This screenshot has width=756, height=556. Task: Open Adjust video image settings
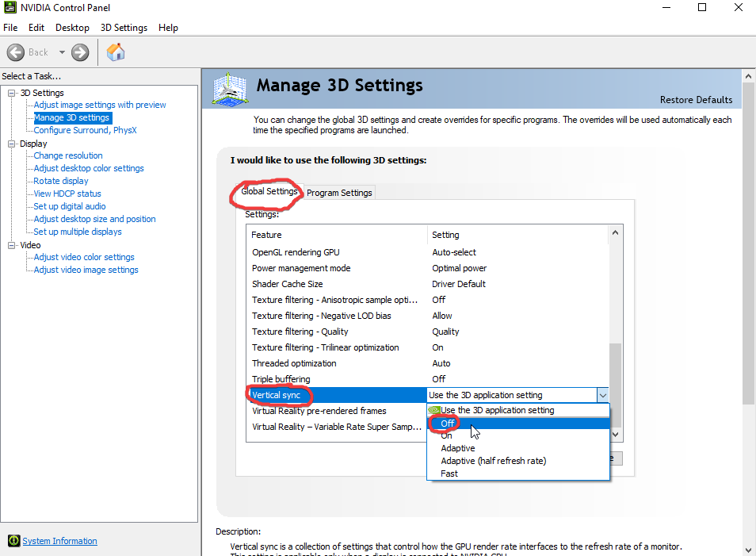[86, 270]
